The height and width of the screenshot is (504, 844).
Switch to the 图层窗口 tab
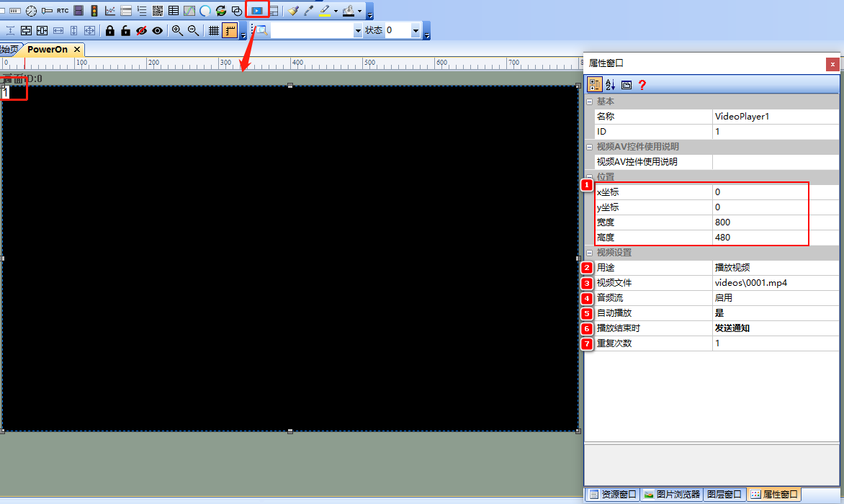tap(724, 495)
